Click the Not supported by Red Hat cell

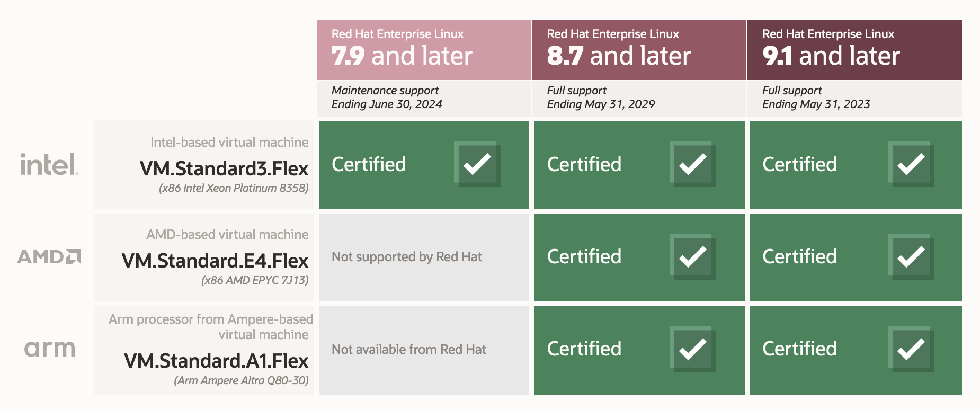tap(407, 257)
